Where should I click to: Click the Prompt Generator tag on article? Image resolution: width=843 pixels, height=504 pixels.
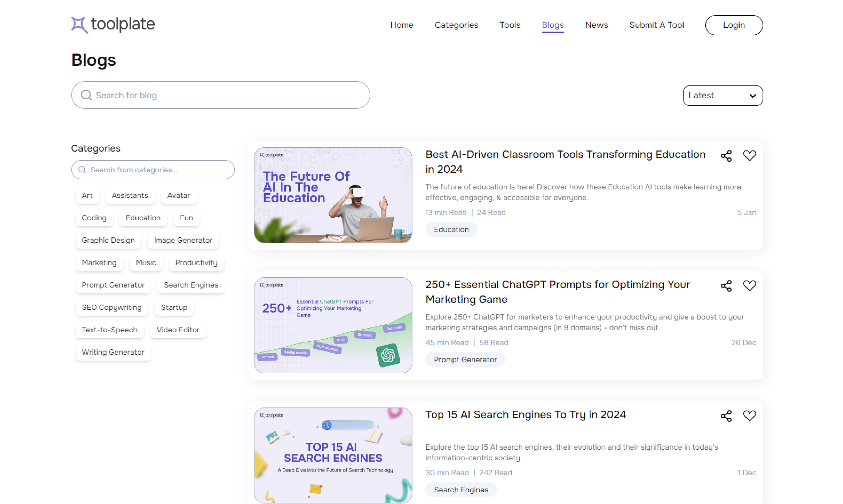[465, 360]
